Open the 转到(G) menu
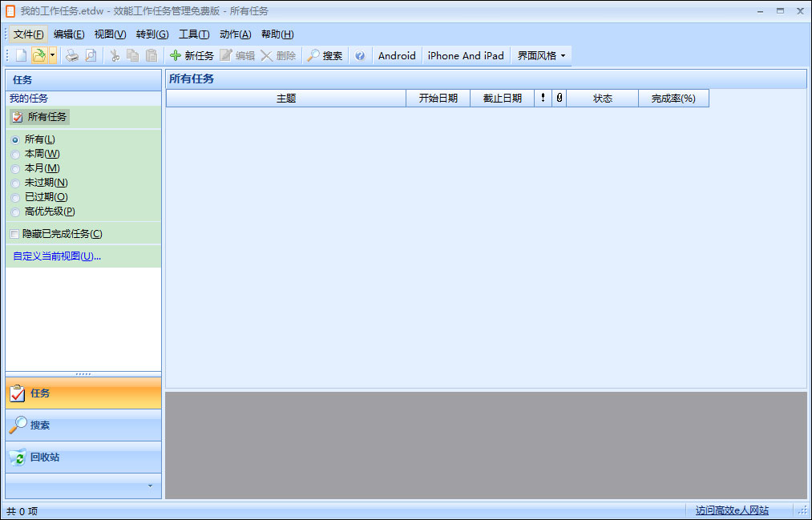This screenshot has height=520, width=812. [152, 34]
